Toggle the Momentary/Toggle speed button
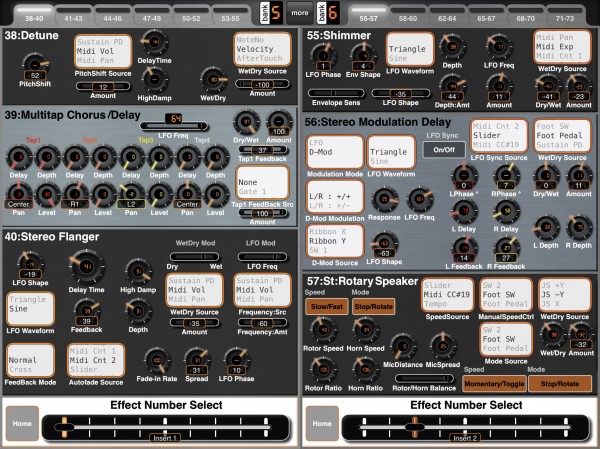Viewport: 600px width, 449px height. [494, 384]
